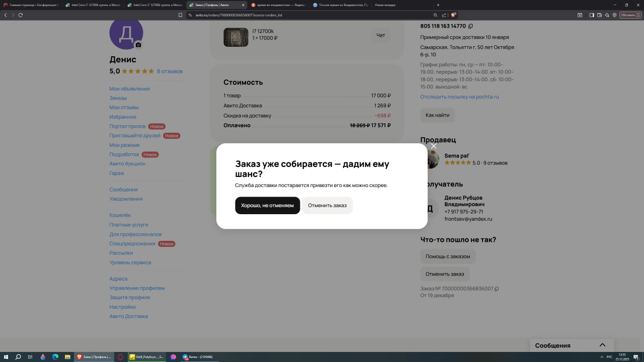Click the 'Как найти' button

(438, 115)
